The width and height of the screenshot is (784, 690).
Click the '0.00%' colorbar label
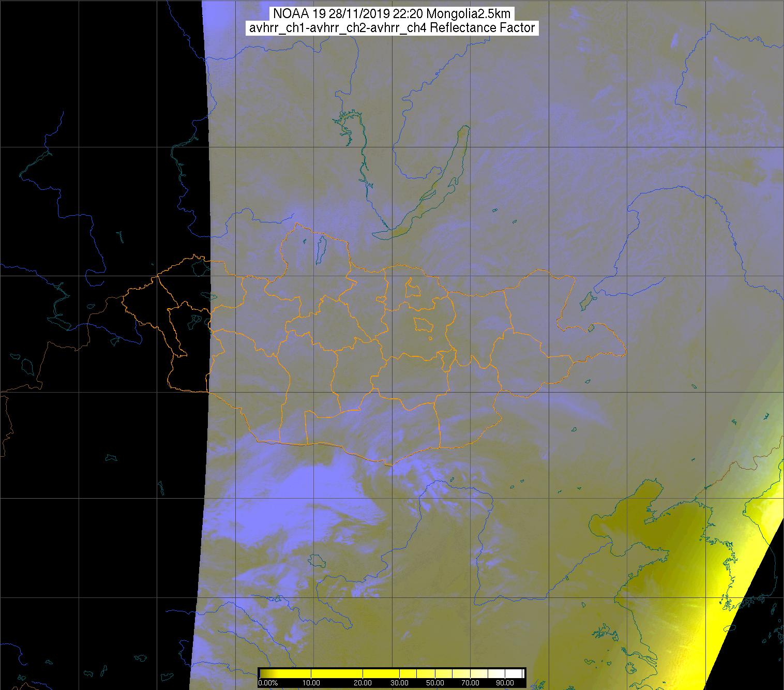click(x=268, y=683)
